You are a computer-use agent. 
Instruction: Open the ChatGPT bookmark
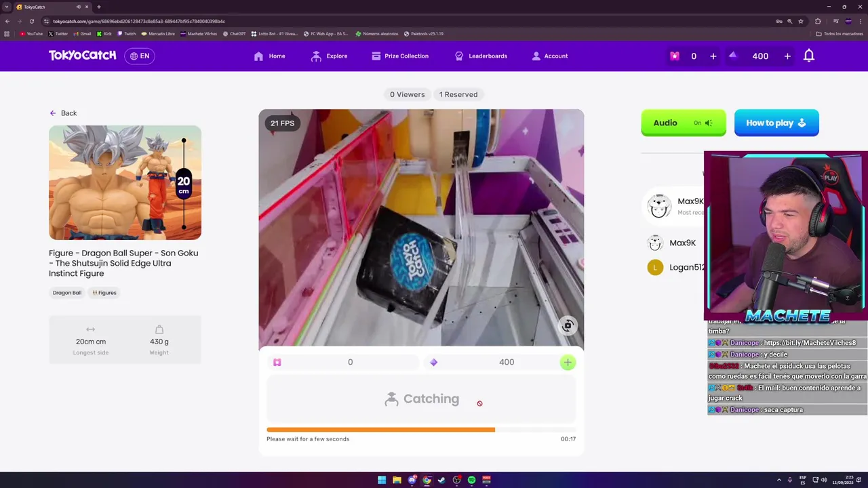pos(234,33)
